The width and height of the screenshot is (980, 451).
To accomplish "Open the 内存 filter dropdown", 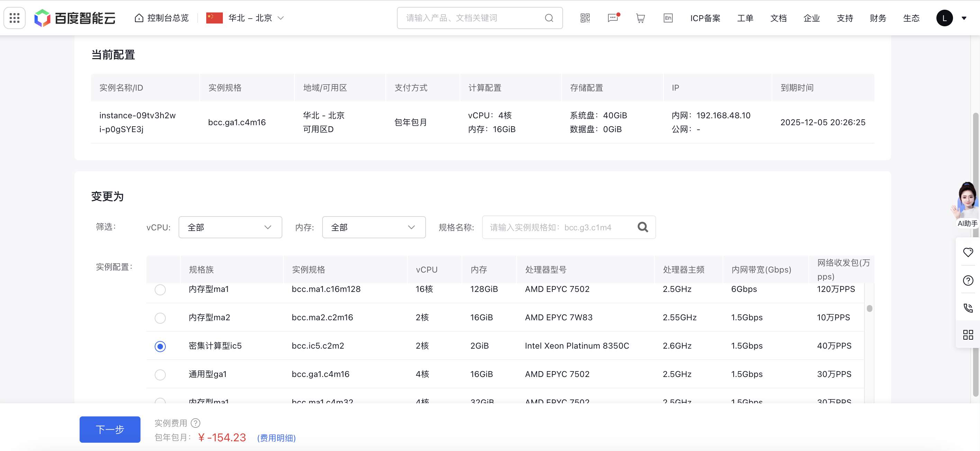I will pos(374,227).
